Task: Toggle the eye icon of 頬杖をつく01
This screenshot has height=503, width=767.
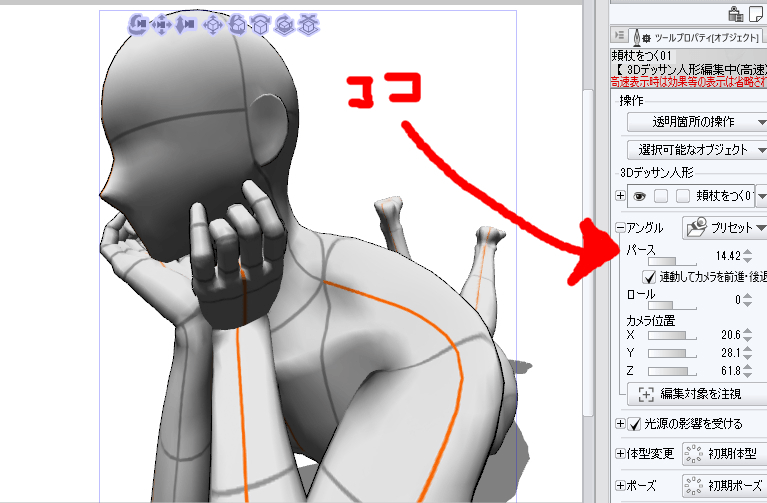Action: (639, 196)
